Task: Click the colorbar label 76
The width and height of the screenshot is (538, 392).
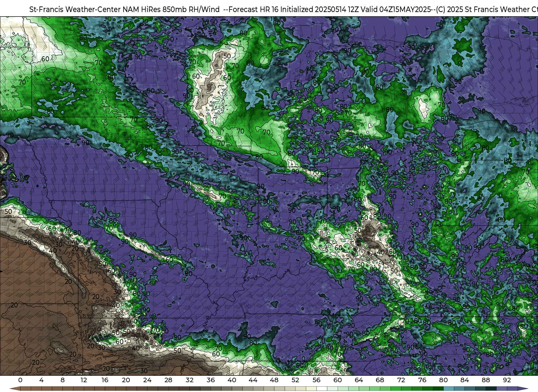Action: [x=422, y=380]
